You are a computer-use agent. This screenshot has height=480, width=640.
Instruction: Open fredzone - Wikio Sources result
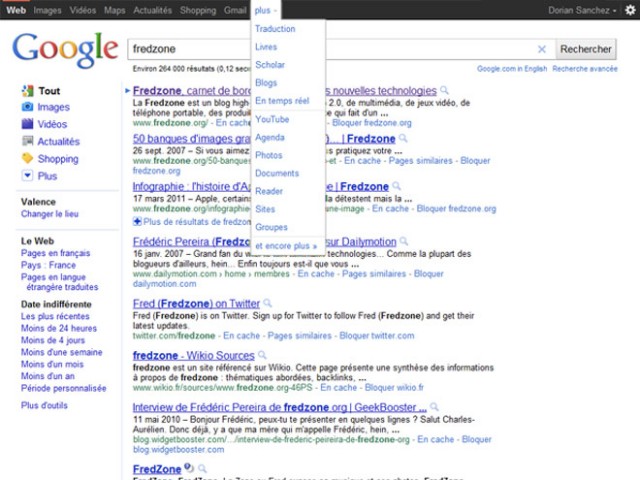pos(194,356)
